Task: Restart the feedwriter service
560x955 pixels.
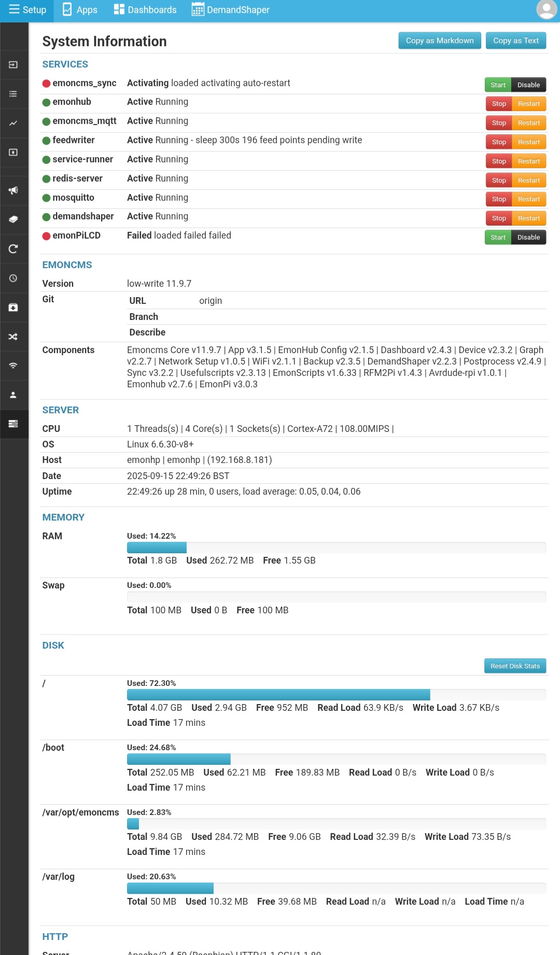Action: 528,142
